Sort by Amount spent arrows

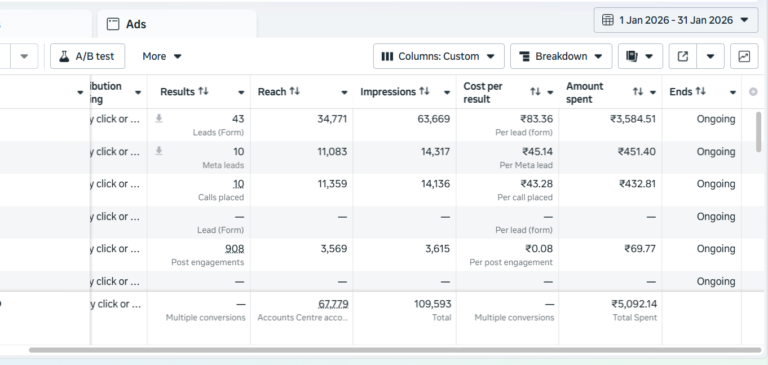point(638,92)
